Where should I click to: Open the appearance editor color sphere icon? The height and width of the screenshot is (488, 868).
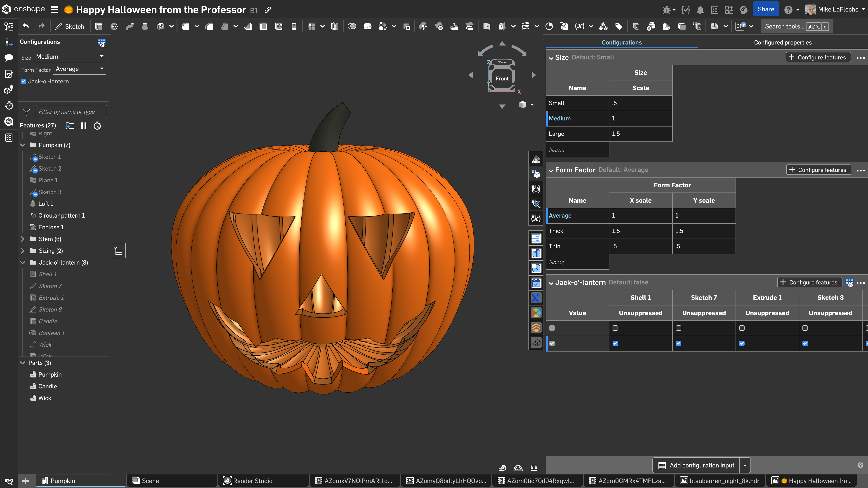tap(536, 313)
